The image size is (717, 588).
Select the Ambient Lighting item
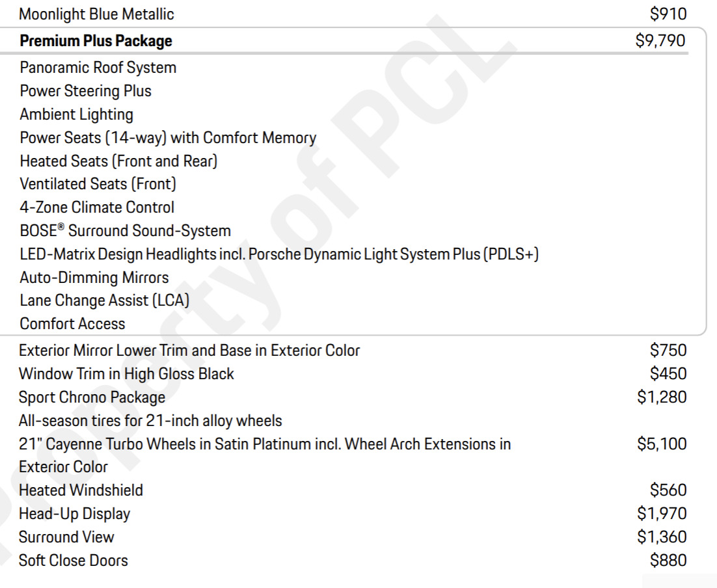(x=77, y=114)
